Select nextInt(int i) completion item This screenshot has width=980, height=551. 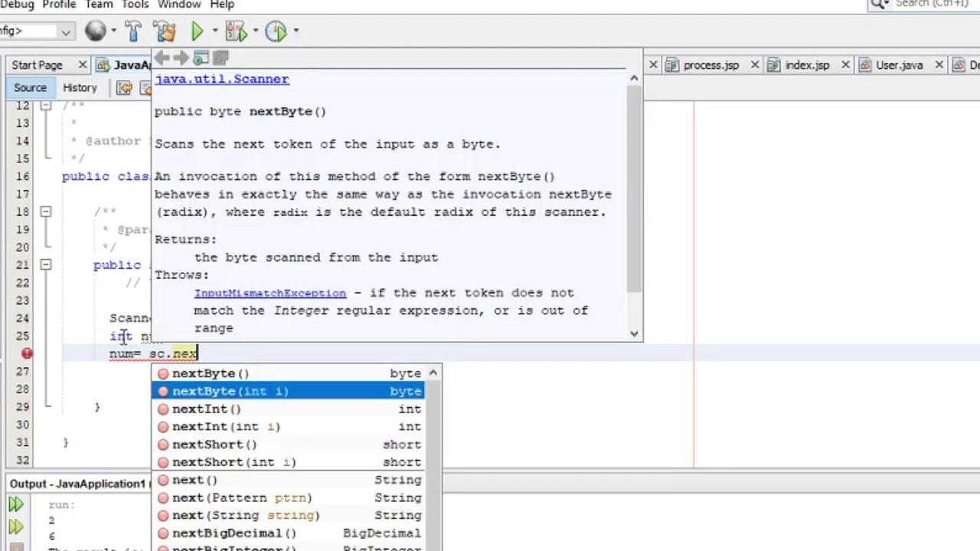pos(289,426)
